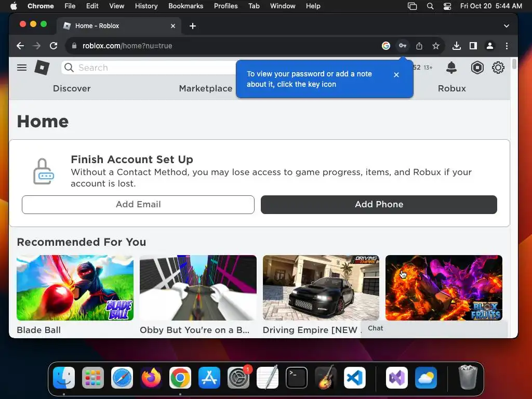Go to the Robux tab
The image size is (532, 399).
pyautogui.click(x=451, y=88)
